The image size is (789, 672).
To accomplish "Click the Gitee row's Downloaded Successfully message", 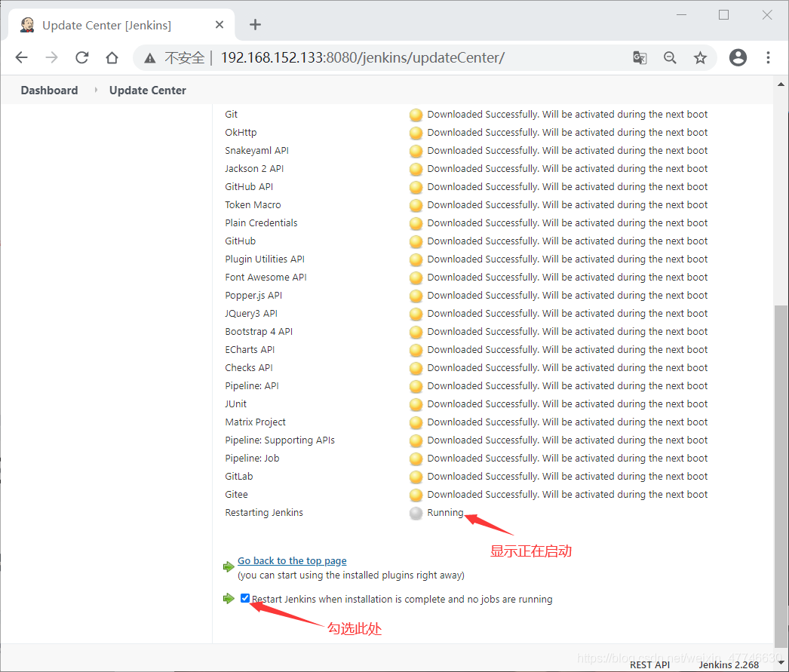I will click(567, 495).
